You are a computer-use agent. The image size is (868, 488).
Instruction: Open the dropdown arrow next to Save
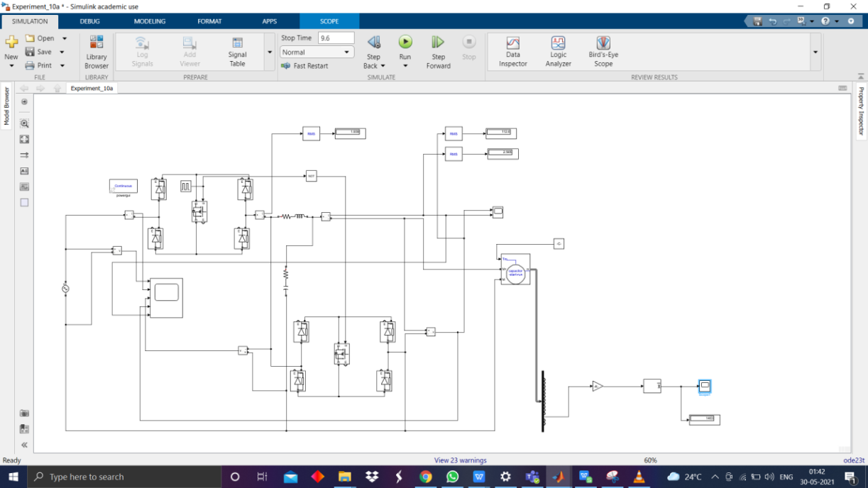click(x=62, y=52)
